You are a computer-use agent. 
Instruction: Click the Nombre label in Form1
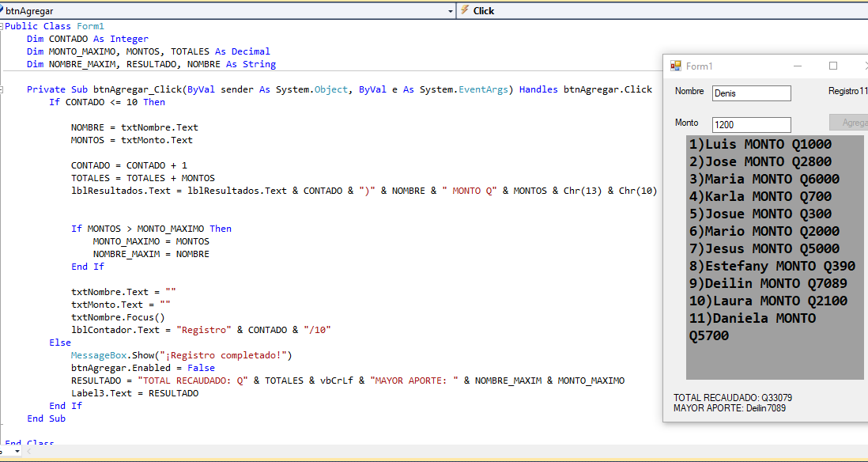(x=689, y=92)
